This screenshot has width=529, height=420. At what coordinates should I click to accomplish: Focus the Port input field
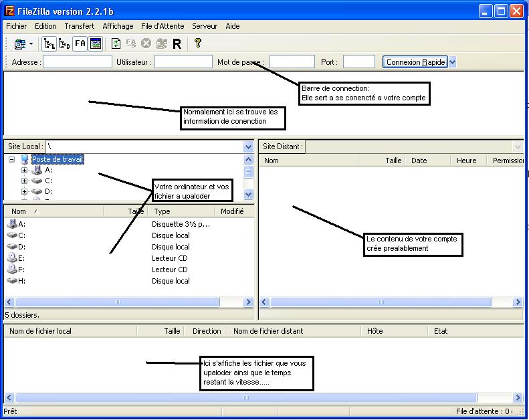[359, 62]
